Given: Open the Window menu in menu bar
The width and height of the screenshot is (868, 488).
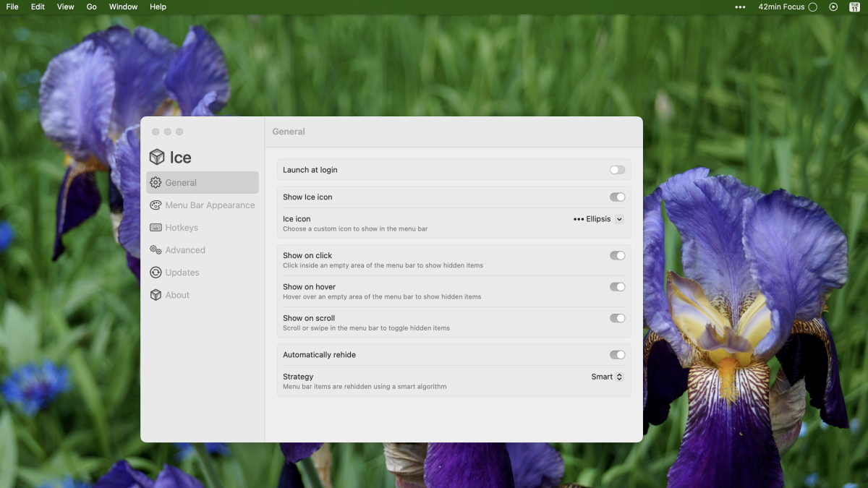Looking at the screenshot, I should click(x=123, y=7).
